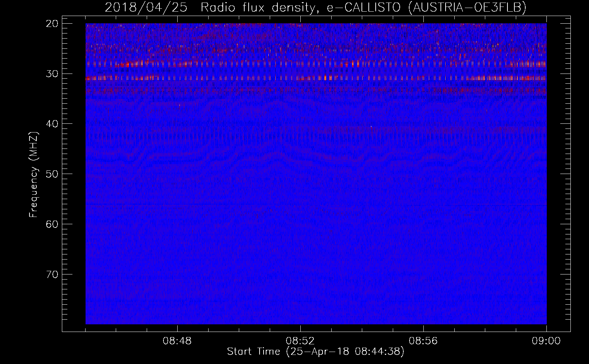The image size is (589, 364).
Task: Click the 60 MHz frequency tick label
Action: pos(52,224)
